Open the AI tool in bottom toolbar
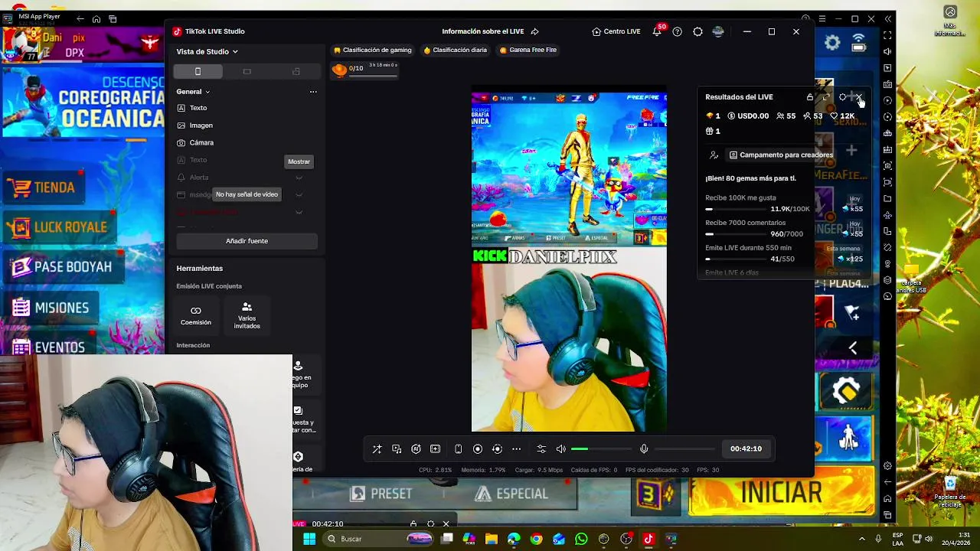Screen dimensions: 980x551 pos(416,449)
